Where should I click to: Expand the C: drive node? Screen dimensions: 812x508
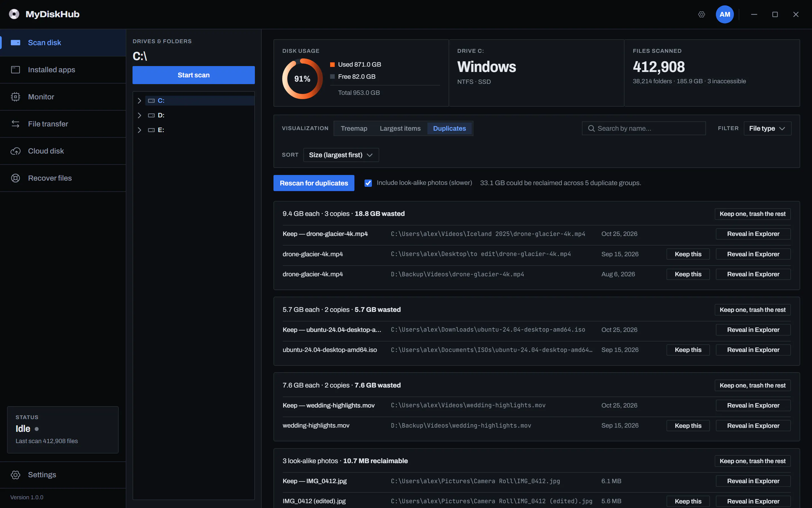point(139,101)
